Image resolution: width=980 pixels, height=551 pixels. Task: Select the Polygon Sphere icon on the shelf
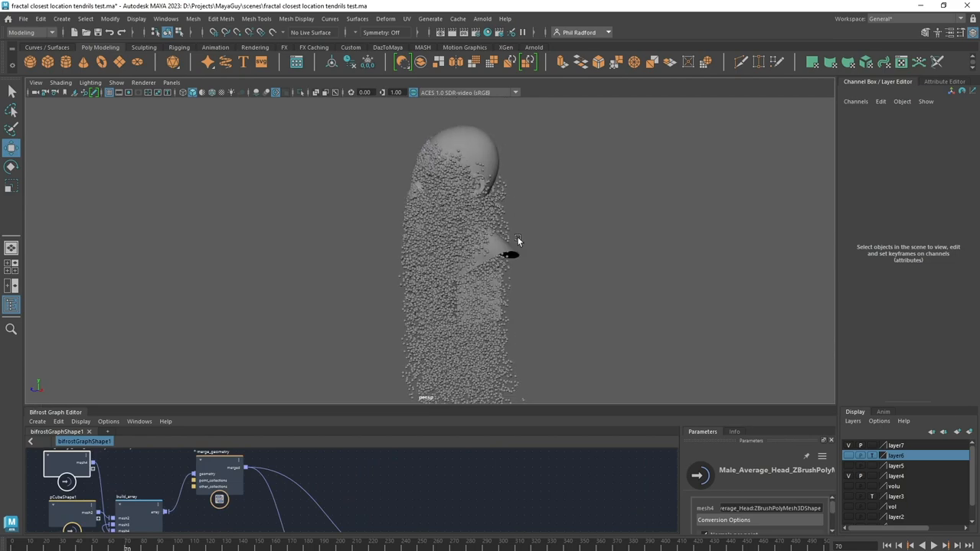coord(30,62)
